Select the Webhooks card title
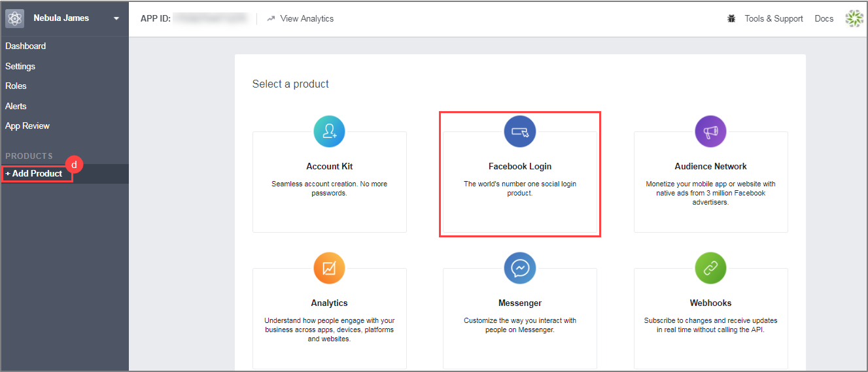The width and height of the screenshot is (868, 372). [711, 303]
